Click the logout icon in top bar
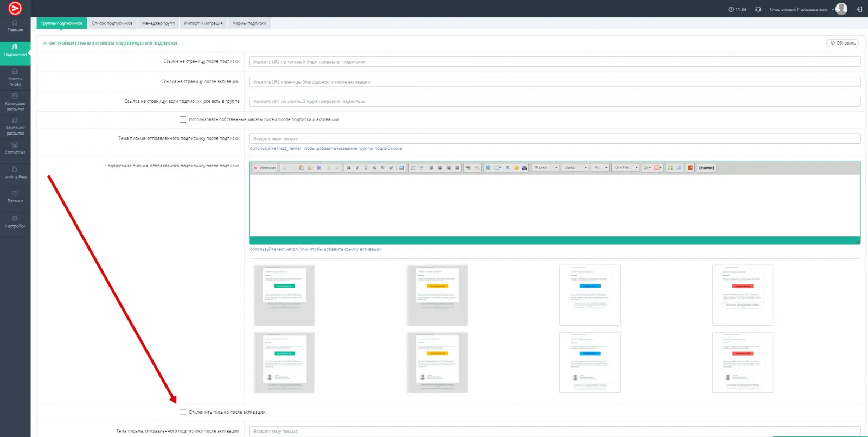 859,9
